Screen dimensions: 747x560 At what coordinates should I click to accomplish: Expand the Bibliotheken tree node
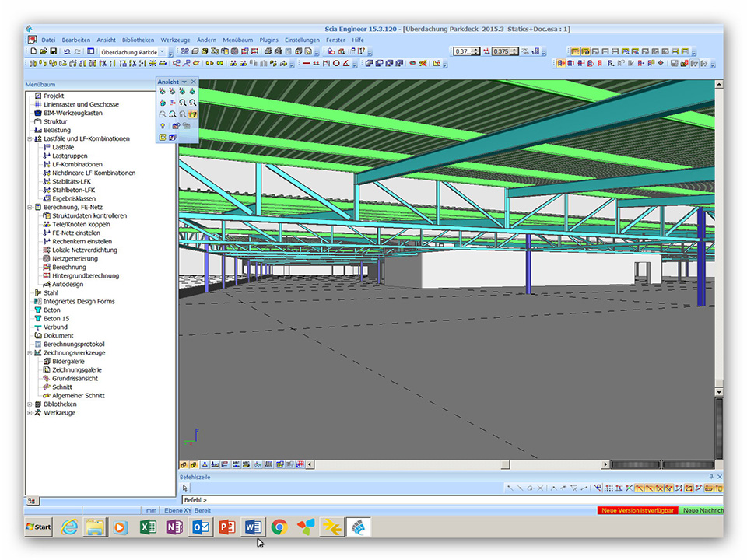click(30, 404)
